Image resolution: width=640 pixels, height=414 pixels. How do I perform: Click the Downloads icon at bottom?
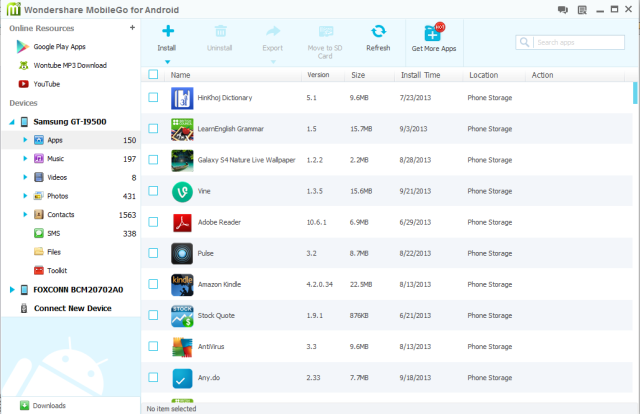(24, 405)
